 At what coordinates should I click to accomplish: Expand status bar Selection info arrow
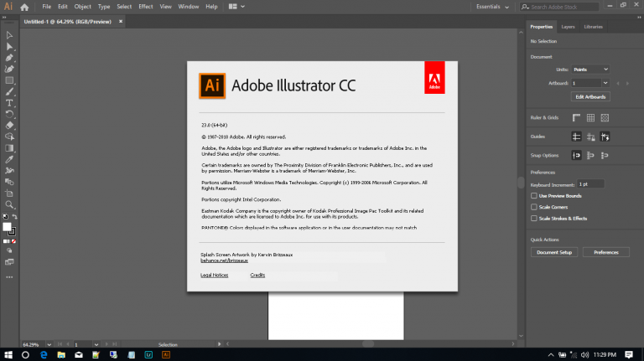[219, 344]
